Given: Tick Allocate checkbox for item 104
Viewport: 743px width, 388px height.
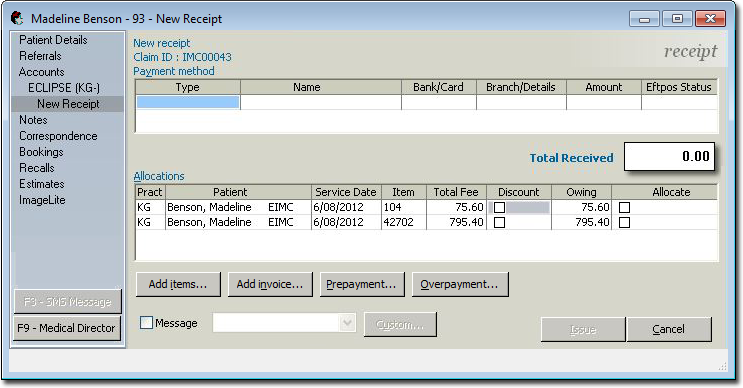Looking at the screenshot, I should coord(625,207).
